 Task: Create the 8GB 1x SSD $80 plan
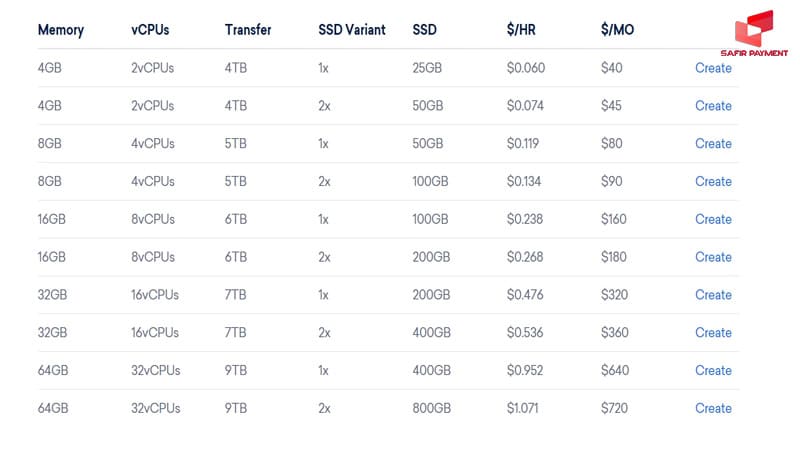pyautogui.click(x=713, y=144)
